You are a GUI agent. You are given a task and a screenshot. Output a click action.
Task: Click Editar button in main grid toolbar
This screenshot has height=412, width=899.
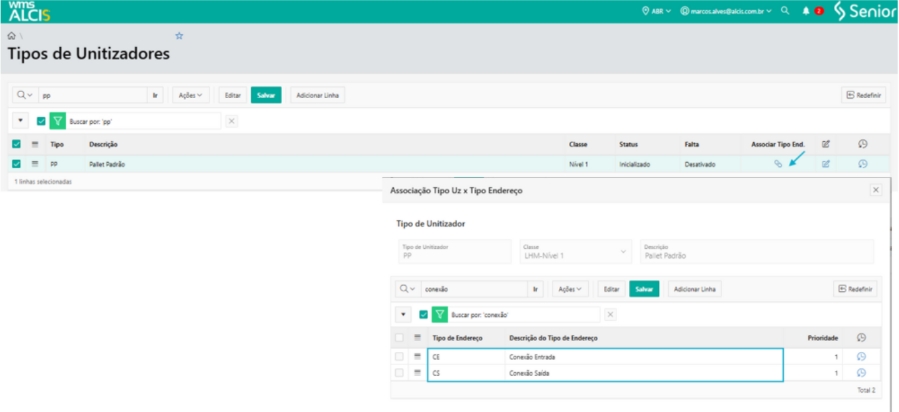tap(233, 95)
